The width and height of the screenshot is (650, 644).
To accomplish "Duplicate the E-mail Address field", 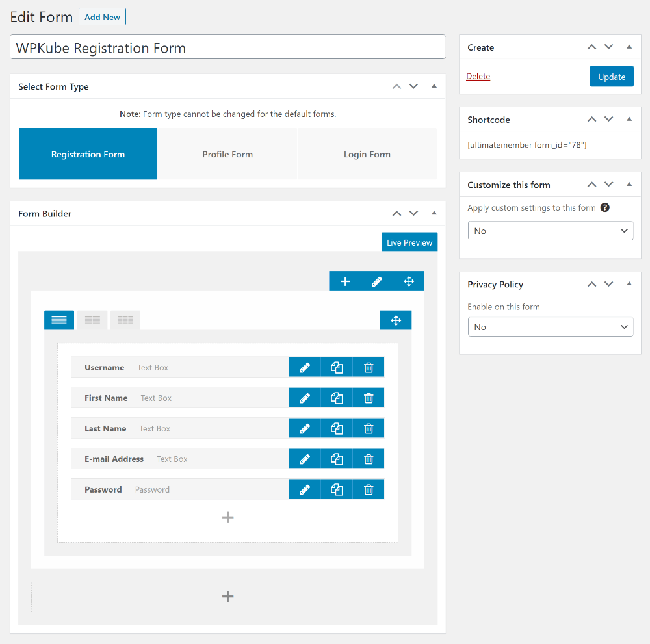I will [x=337, y=459].
